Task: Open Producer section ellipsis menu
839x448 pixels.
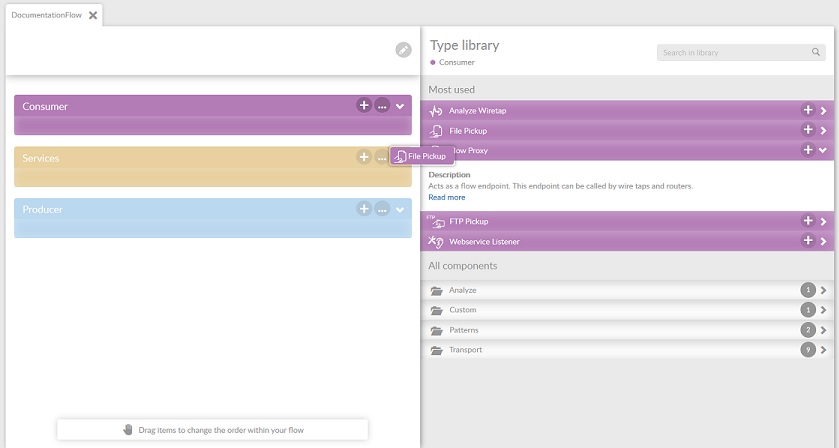Action: 382,209
